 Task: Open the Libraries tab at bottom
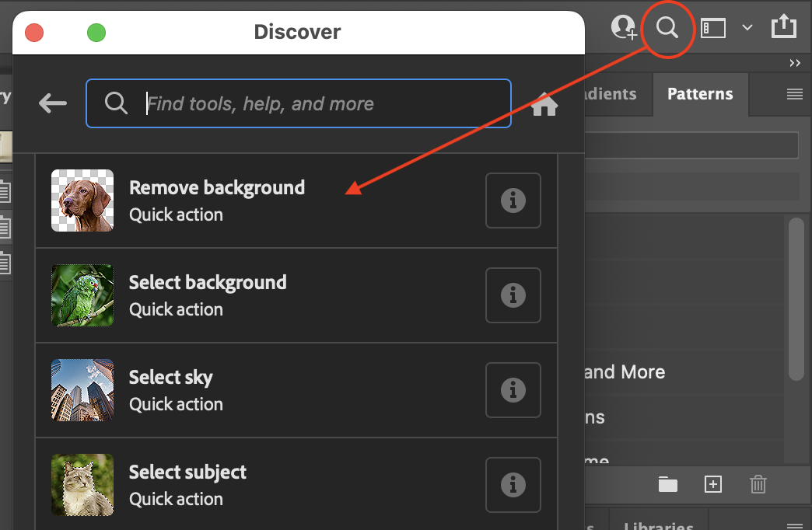(658, 524)
